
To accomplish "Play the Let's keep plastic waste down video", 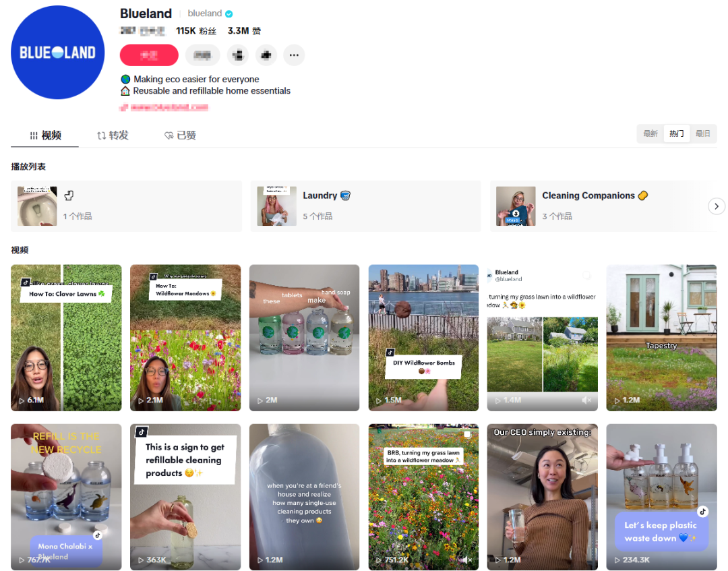I will pyautogui.click(x=662, y=497).
